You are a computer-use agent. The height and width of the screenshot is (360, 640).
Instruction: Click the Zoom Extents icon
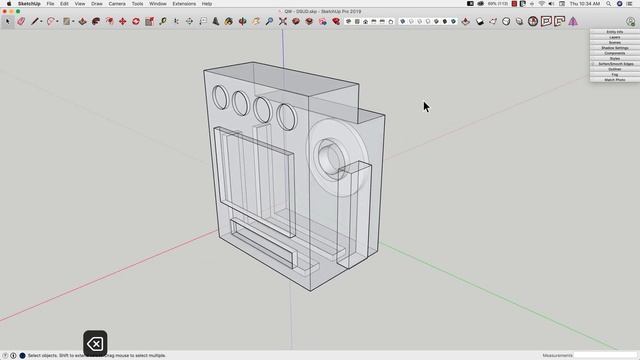click(283, 21)
